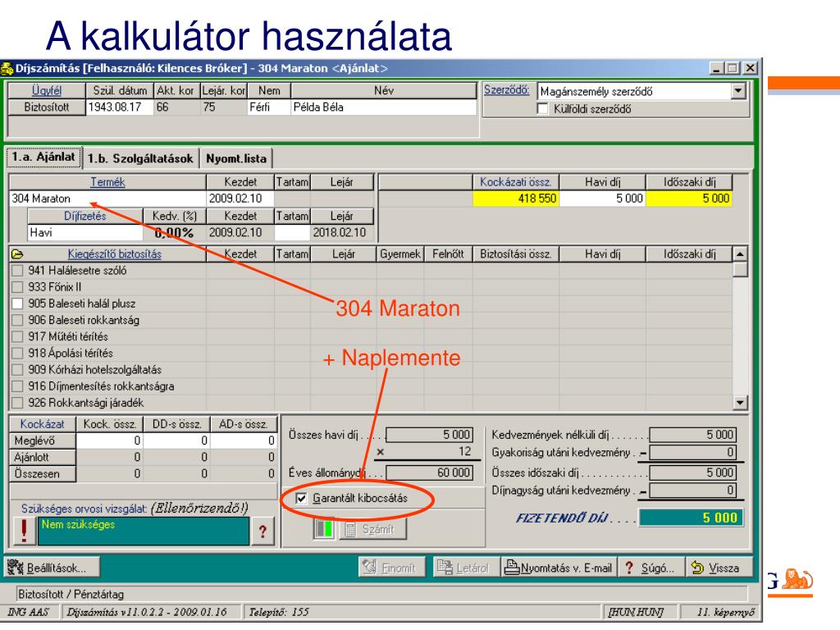
Task: Open Nyomtatás v. E-mail
Action: point(558,568)
